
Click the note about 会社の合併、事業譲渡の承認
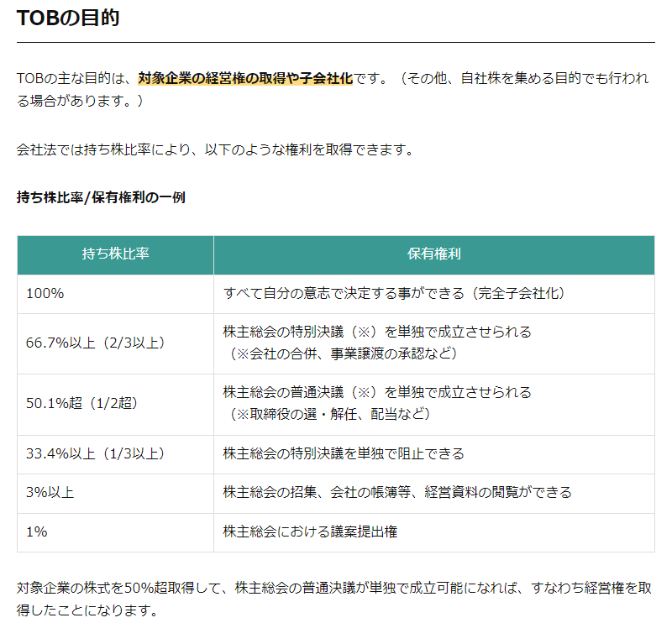pos(344,353)
